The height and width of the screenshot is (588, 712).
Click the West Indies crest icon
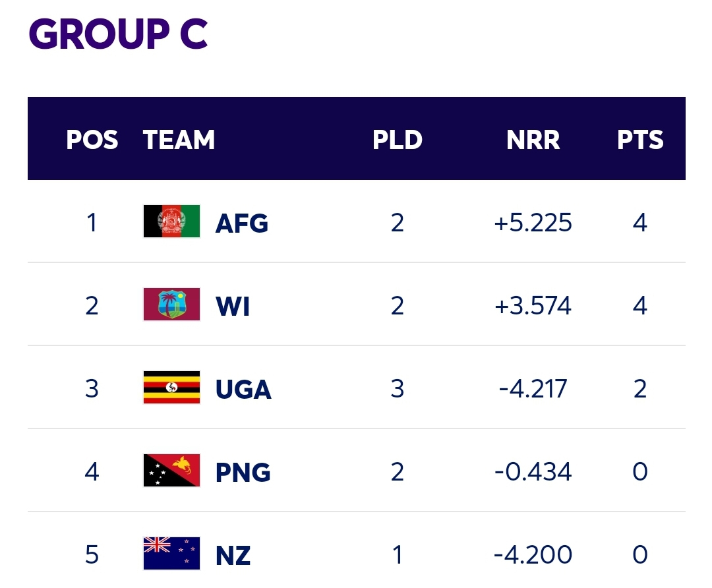[x=171, y=304]
